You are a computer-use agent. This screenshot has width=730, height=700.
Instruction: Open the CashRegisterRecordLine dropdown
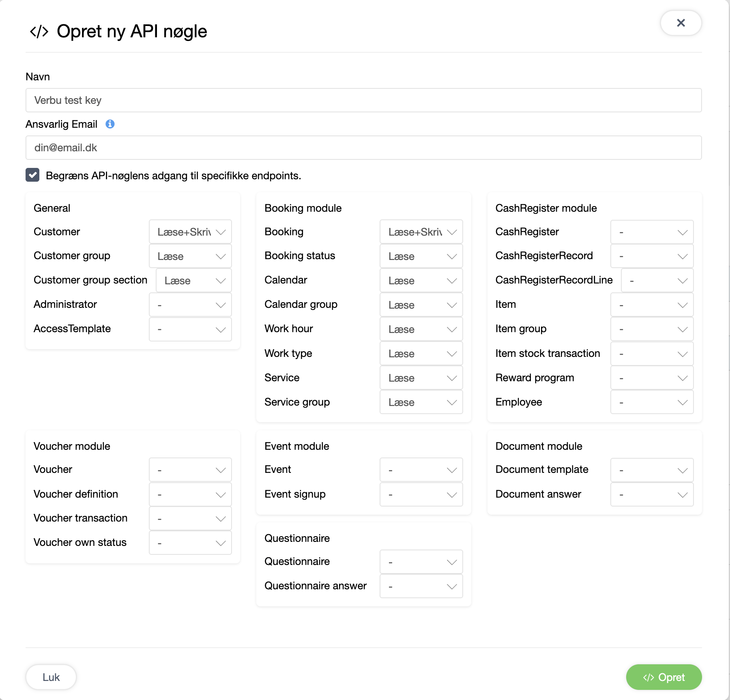coord(657,281)
